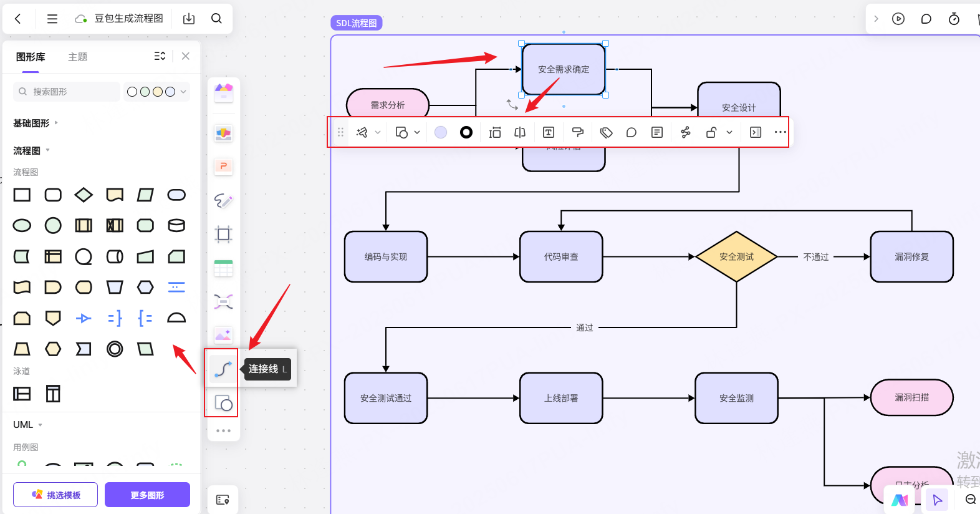Click the 搜索图形 search field

click(x=67, y=92)
